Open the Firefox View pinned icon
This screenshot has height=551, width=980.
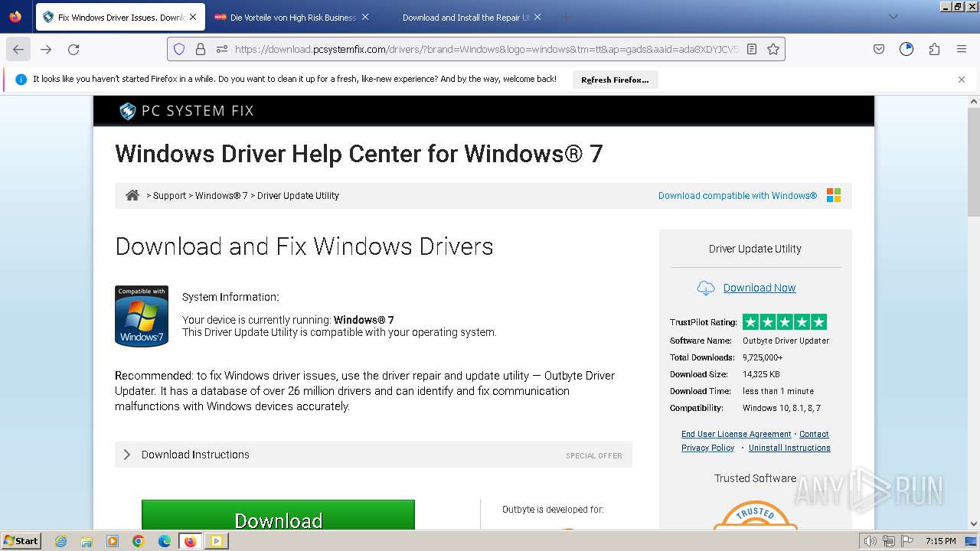(x=15, y=17)
